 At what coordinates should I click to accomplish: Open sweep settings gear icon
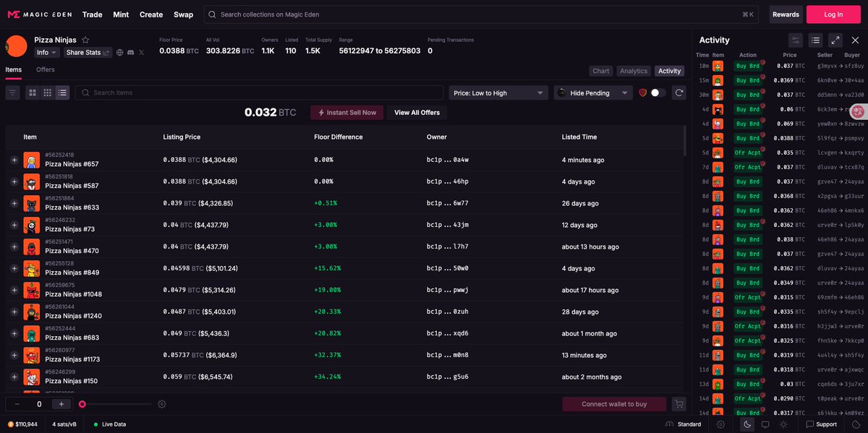tap(162, 404)
